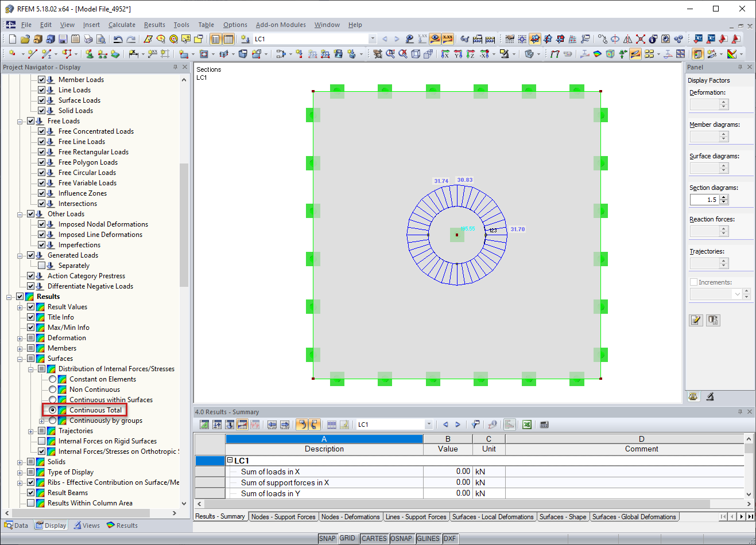Open the Calculate menu
This screenshot has height=545, width=756.
[122, 25]
